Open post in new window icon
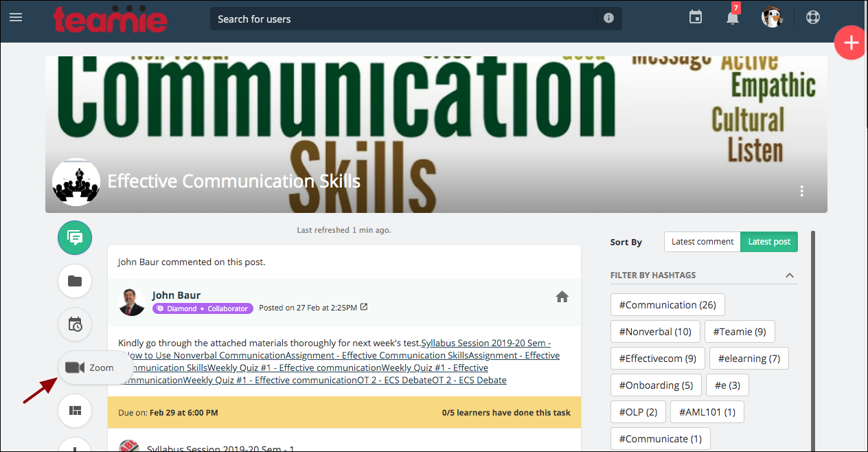Viewport: 868px width, 452px height. [364, 307]
